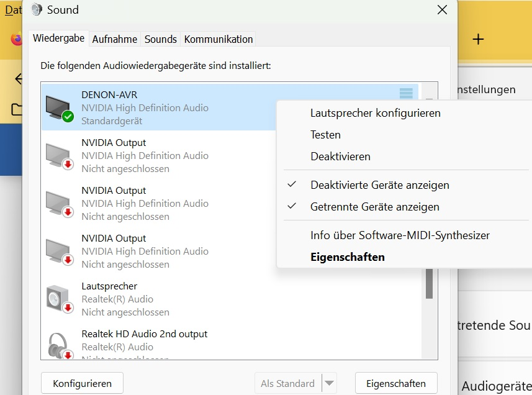Choose Testen from context menu
Screen dimensions: 532x395
point(325,135)
